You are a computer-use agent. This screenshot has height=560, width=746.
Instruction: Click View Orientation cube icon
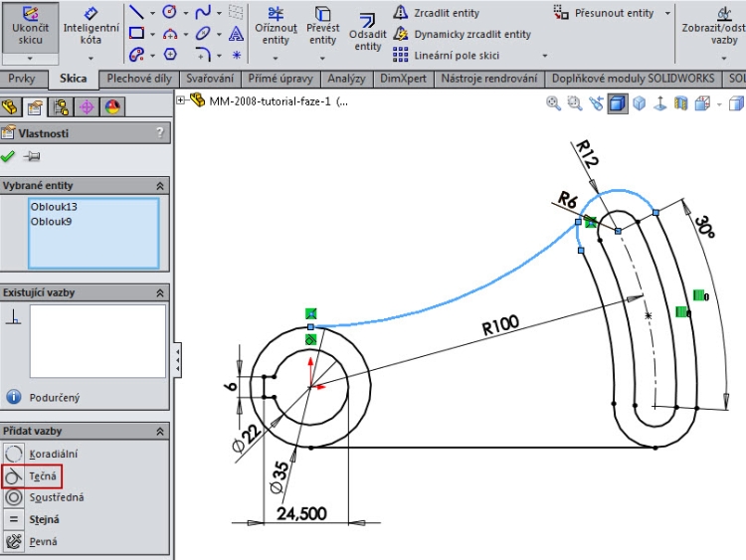702,103
